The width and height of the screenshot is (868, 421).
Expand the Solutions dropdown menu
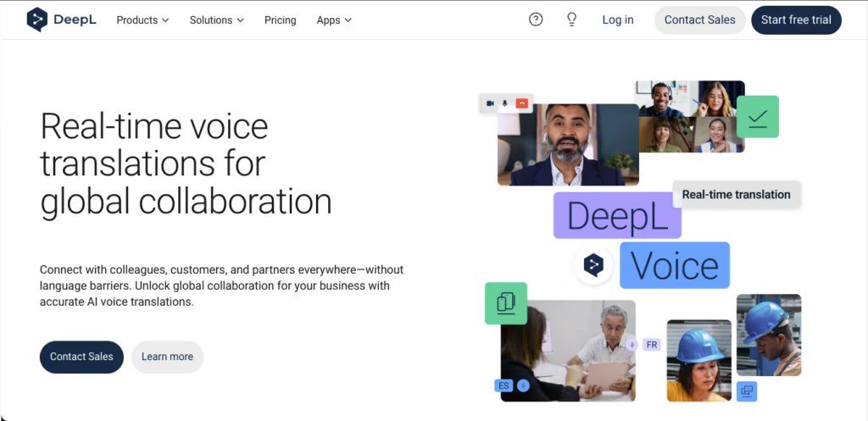pyautogui.click(x=216, y=19)
